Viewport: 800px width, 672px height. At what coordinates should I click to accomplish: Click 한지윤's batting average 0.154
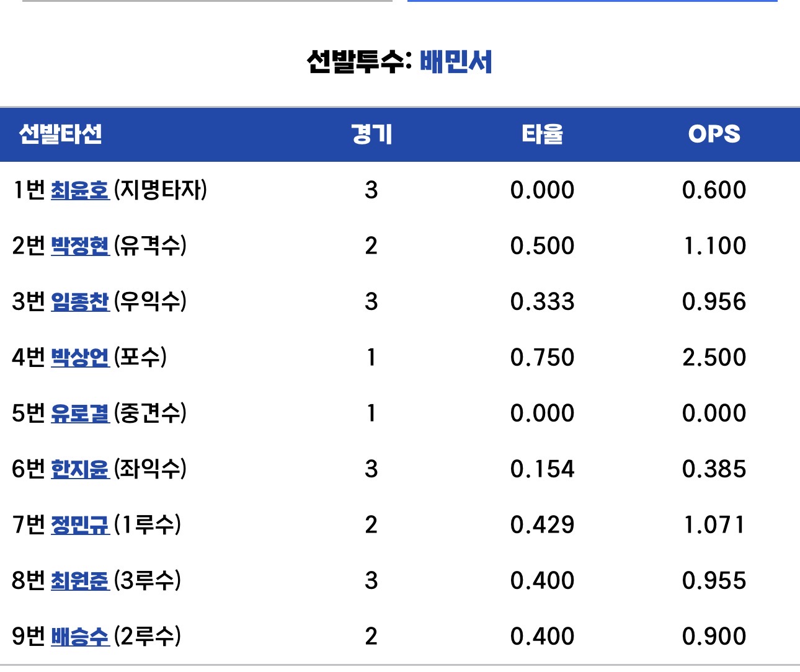click(542, 469)
